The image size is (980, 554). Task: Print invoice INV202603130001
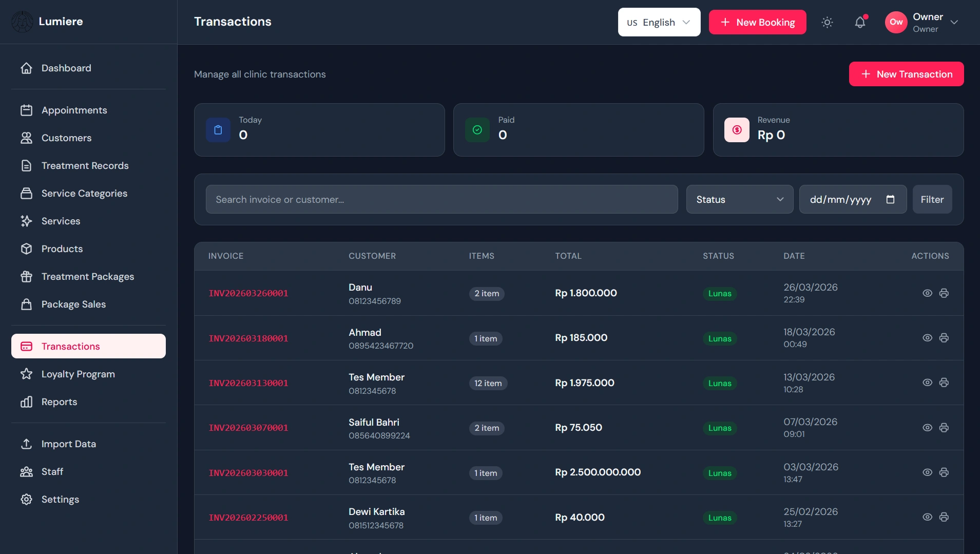coord(944,383)
